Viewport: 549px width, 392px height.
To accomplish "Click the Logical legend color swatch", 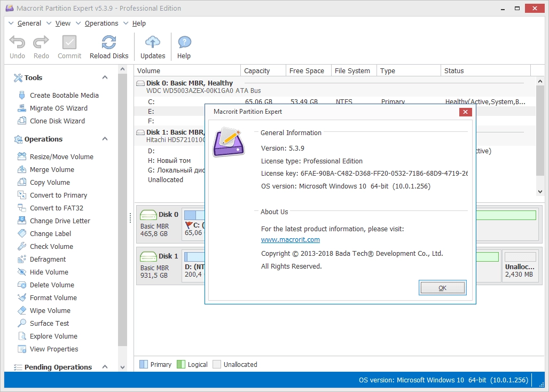I will click(181, 364).
